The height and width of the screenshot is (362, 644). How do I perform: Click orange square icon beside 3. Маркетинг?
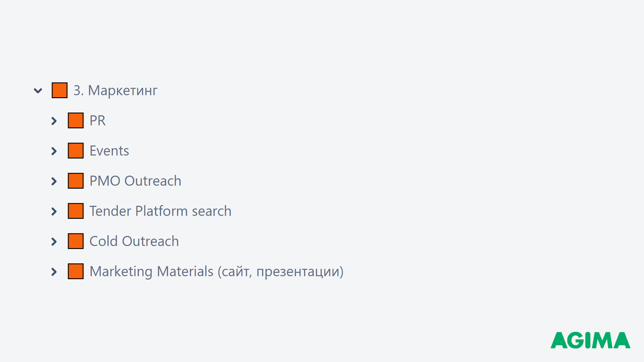click(60, 90)
